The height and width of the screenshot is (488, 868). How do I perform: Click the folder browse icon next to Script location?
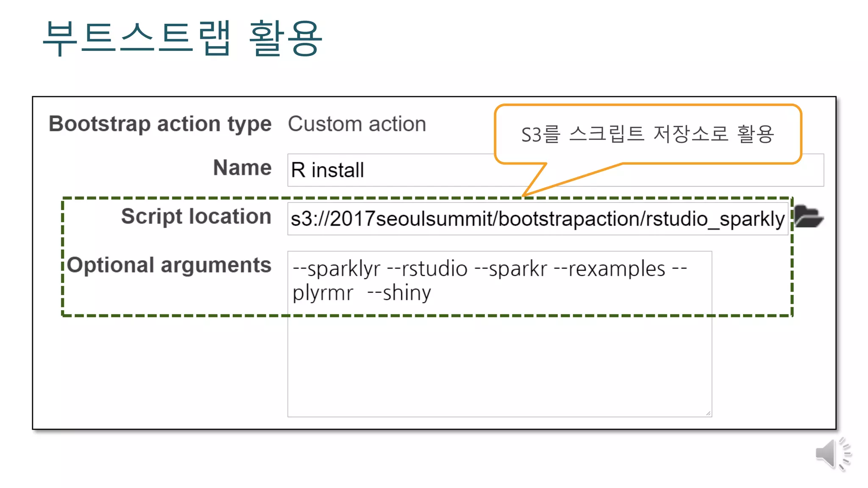(809, 216)
